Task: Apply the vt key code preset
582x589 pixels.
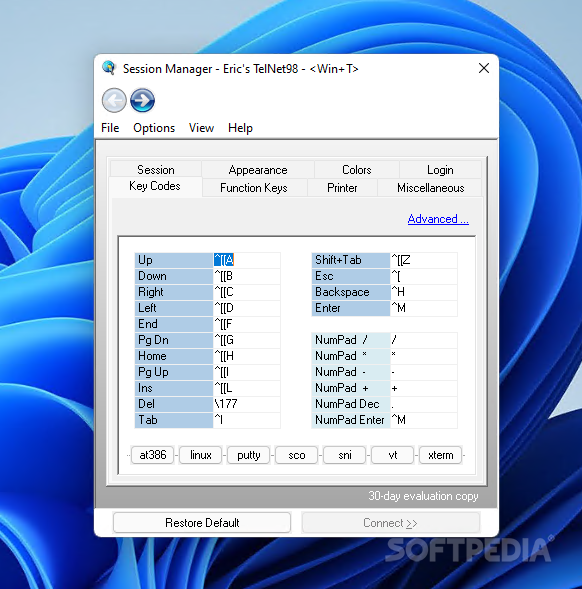Action: [x=393, y=455]
